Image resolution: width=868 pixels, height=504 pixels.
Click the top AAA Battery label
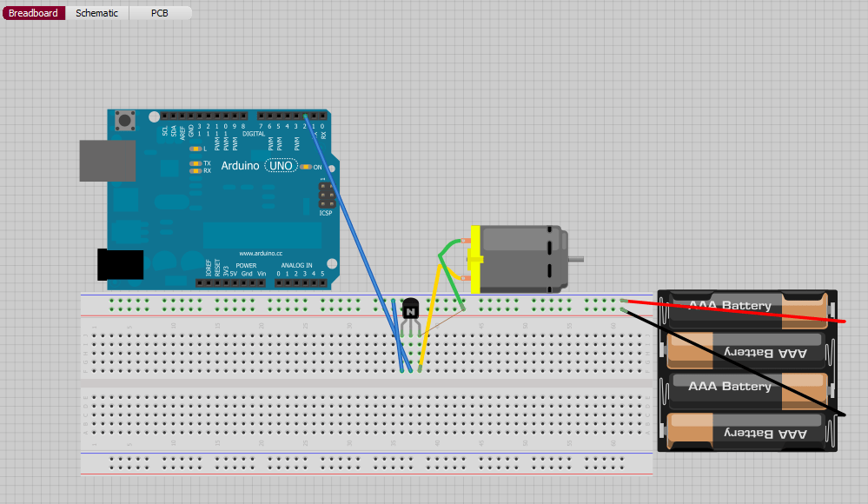[730, 305]
